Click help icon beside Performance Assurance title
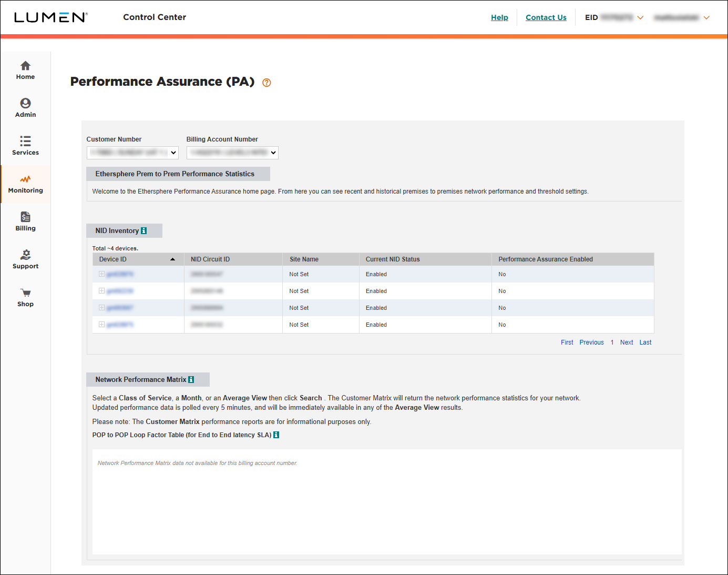 (x=266, y=83)
